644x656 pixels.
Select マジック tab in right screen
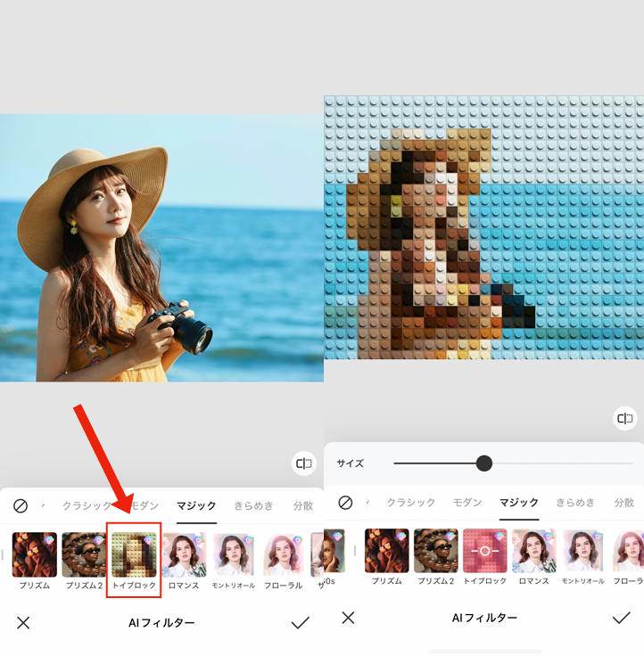pyautogui.click(x=519, y=502)
